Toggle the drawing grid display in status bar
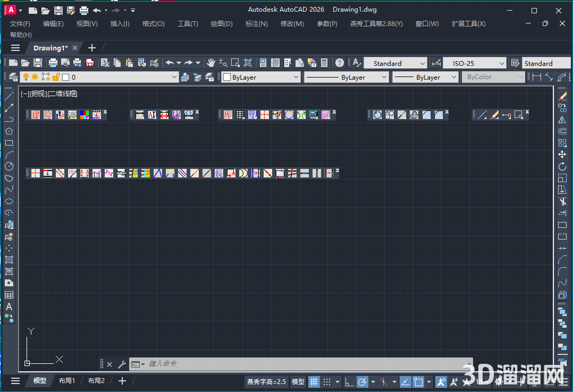Viewport: 573px width, 392px height. [x=314, y=381]
